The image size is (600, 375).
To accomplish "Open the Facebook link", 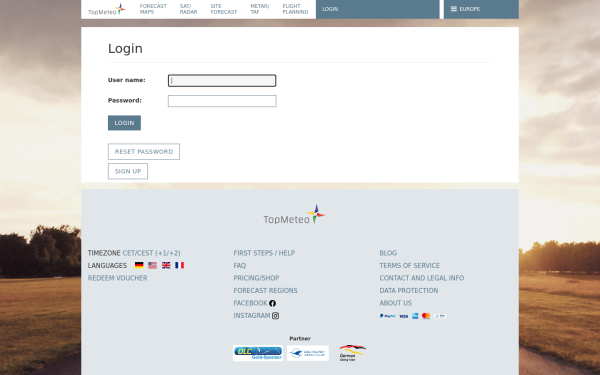I will point(250,303).
